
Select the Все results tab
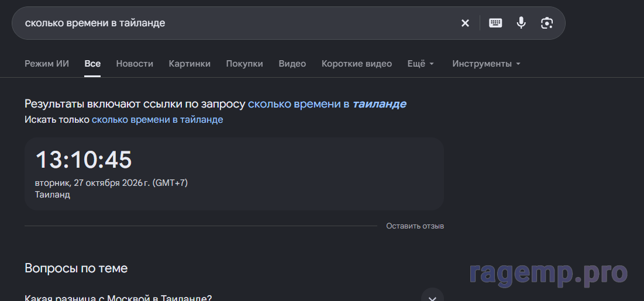[x=92, y=64]
